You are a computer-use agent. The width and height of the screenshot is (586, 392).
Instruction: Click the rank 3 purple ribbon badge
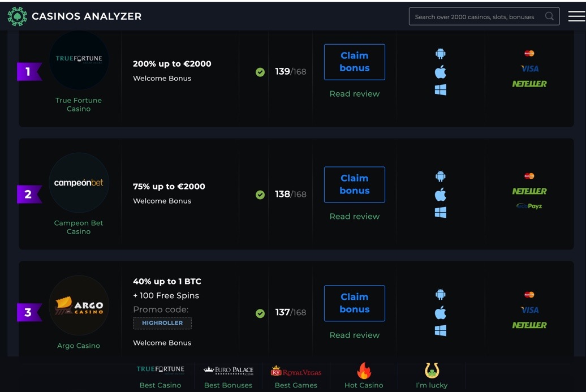tap(29, 312)
